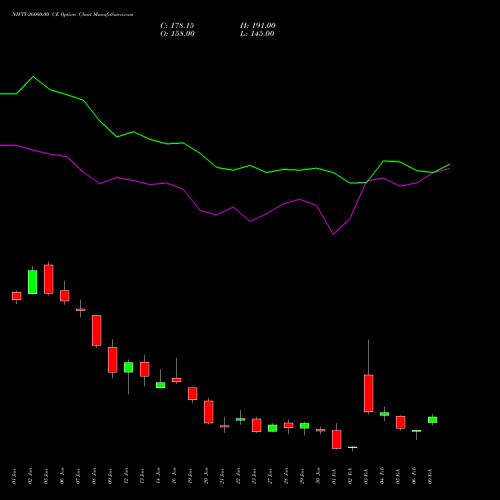Select the 08 Jan date label

94,476
